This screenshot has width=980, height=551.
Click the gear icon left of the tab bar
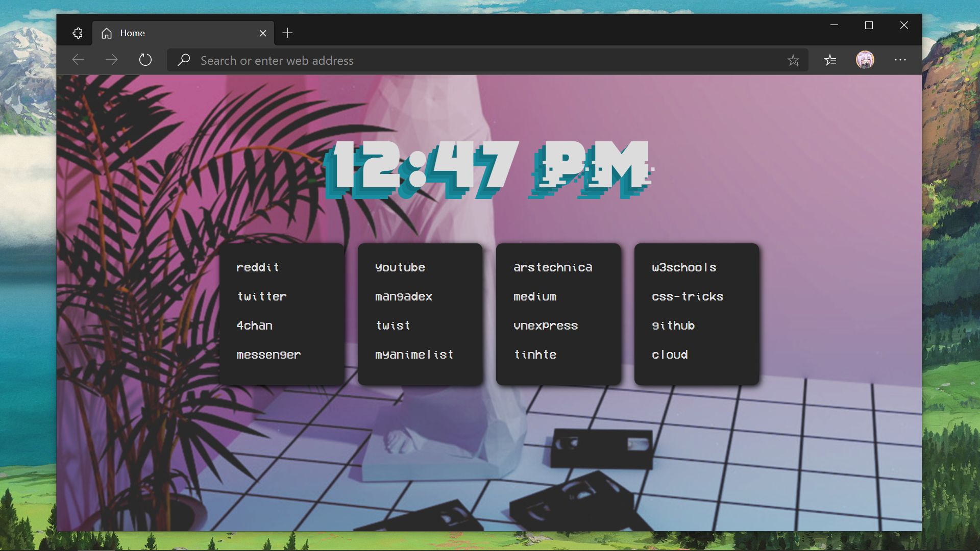pyautogui.click(x=78, y=33)
